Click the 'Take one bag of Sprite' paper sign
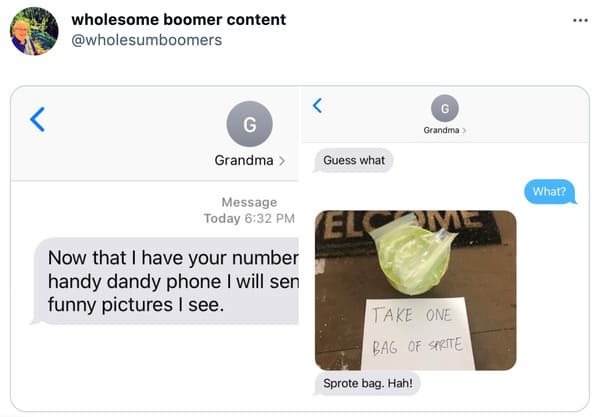This screenshot has height=417, width=599. pyautogui.click(x=417, y=333)
